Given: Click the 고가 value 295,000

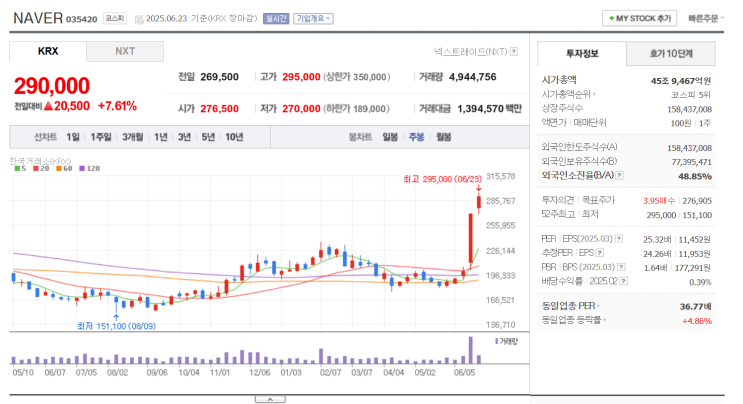Looking at the screenshot, I should [x=301, y=77].
